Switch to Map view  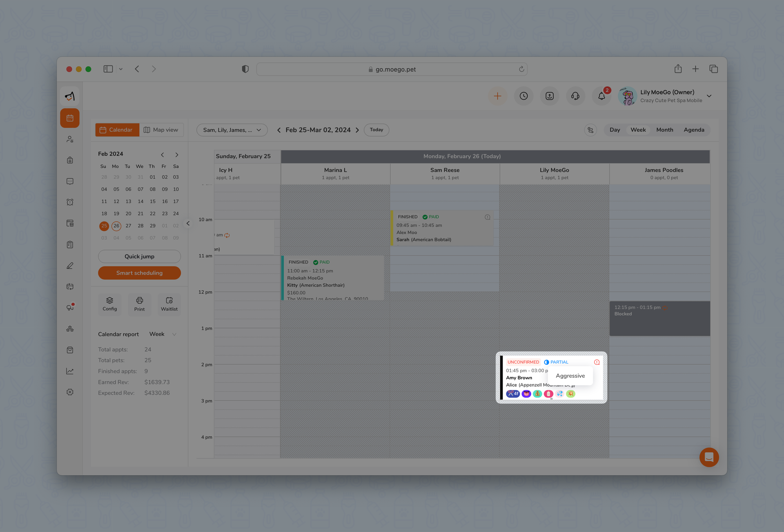(x=161, y=130)
